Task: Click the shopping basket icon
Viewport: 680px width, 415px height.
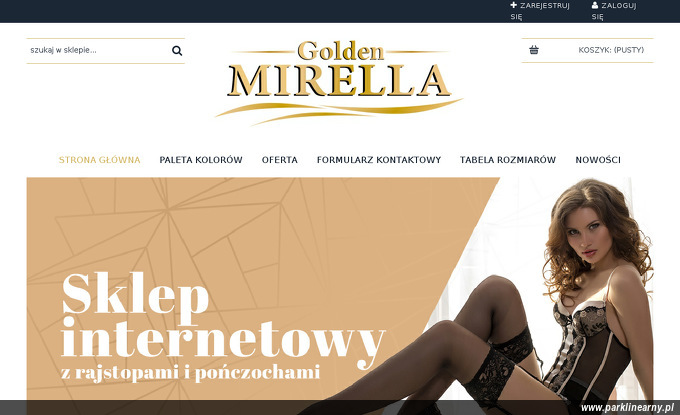Action: tap(534, 50)
